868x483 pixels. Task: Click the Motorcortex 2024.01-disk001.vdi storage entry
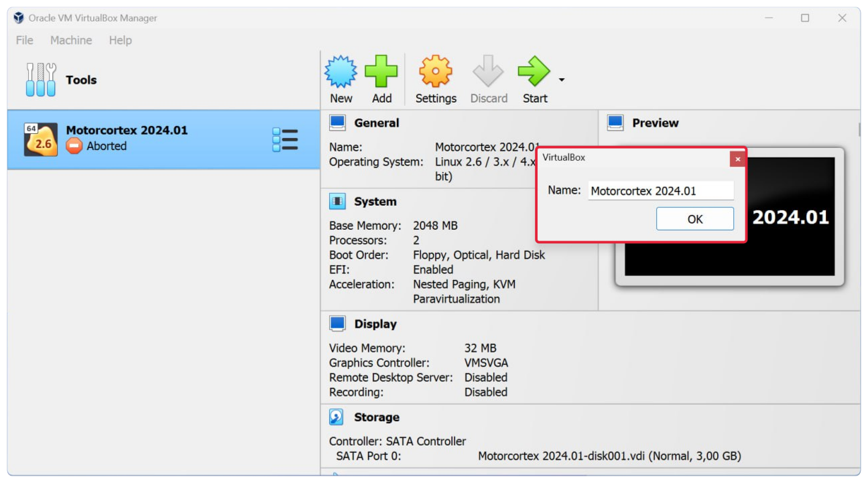click(x=609, y=457)
